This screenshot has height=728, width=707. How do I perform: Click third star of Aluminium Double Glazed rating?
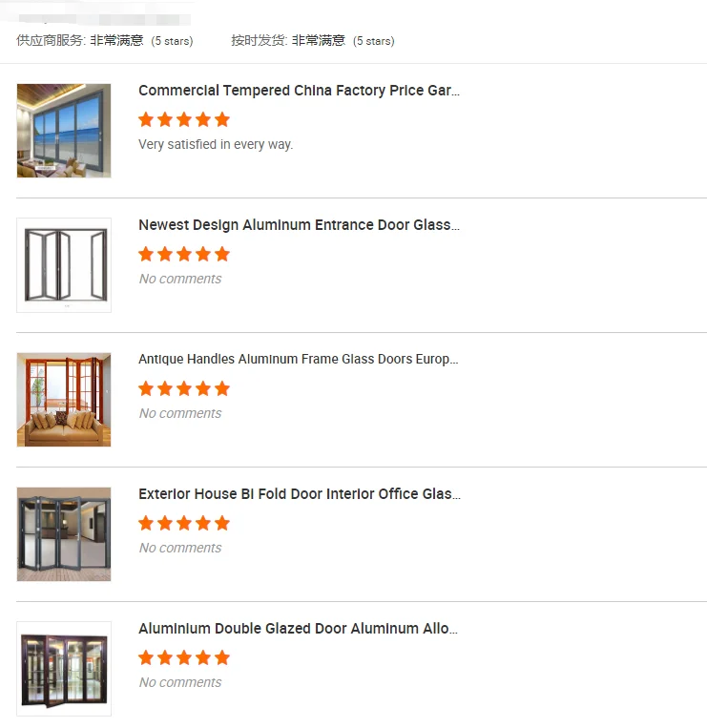(184, 657)
